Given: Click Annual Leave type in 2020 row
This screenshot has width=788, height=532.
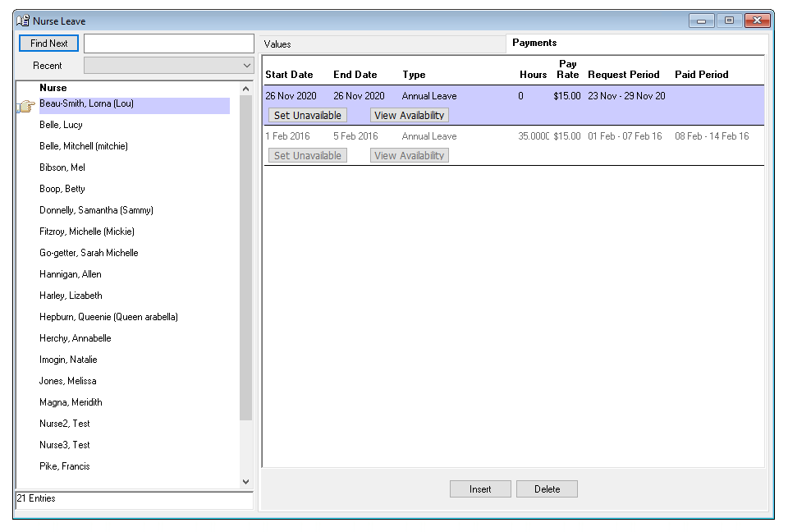Looking at the screenshot, I should pos(429,96).
